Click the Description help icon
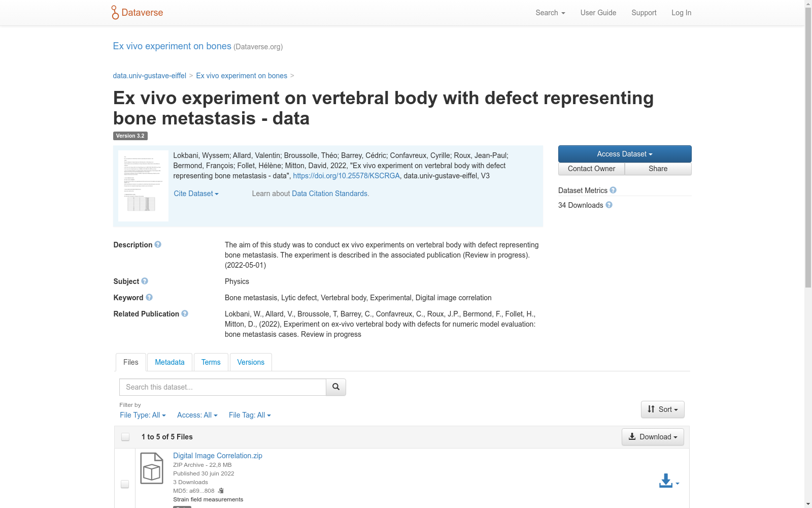This screenshot has width=812, height=508. click(x=158, y=244)
